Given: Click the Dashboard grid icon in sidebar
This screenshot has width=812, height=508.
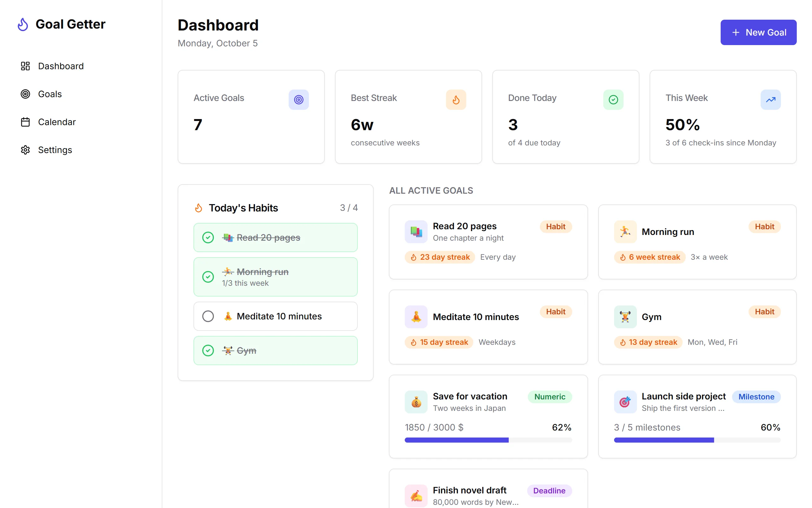Looking at the screenshot, I should click(x=25, y=66).
